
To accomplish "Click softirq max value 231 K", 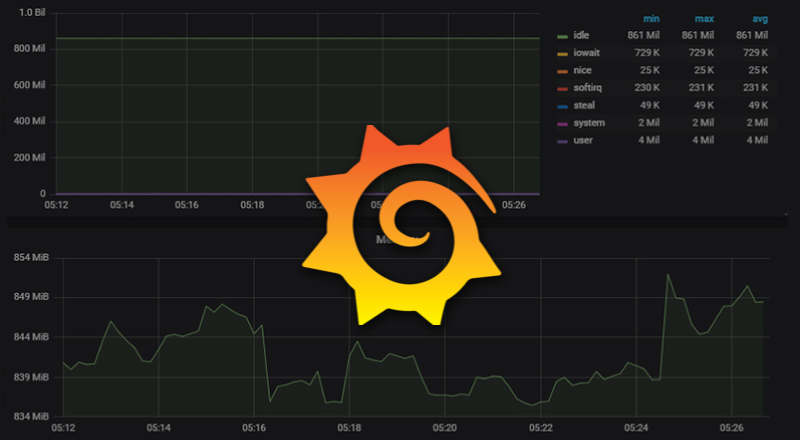I will pos(701,88).
